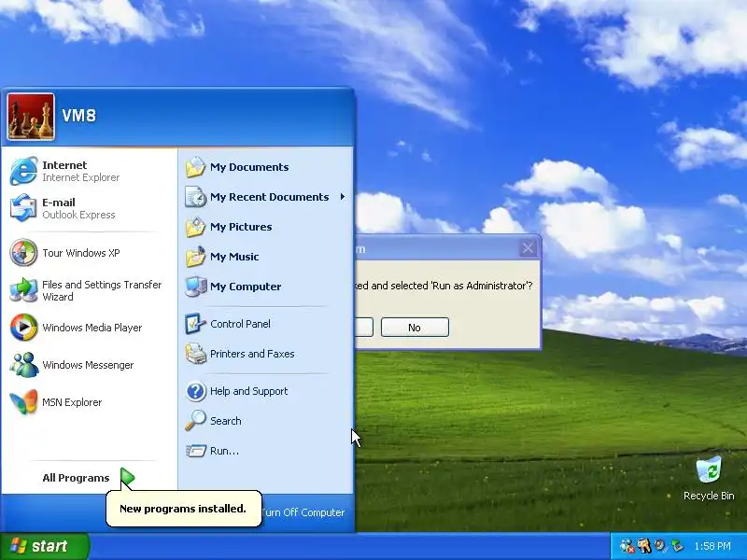Image resolution: width=747 pixels, height=560 pixels.
Task: Click the "Windows Media Player" label
Action: pos(92,328)
